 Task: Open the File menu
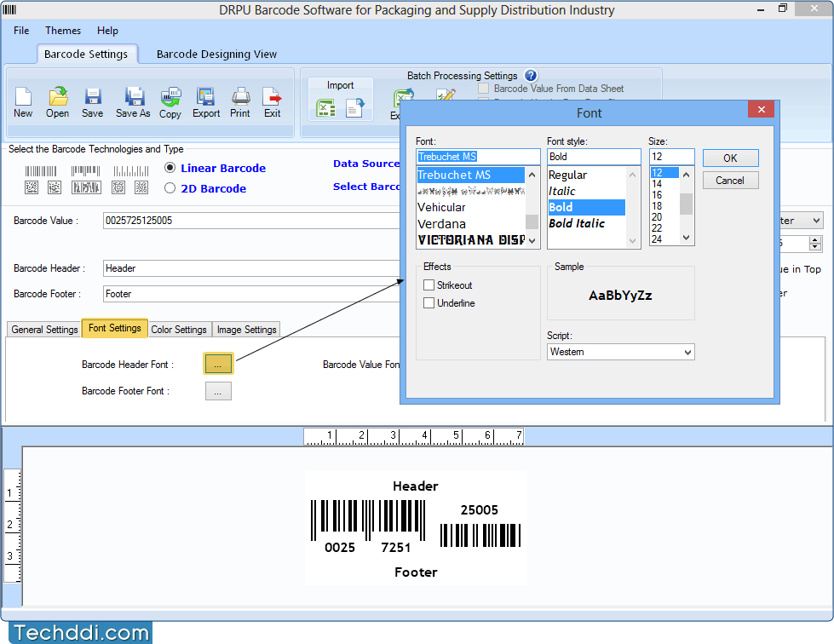[21, 31]
